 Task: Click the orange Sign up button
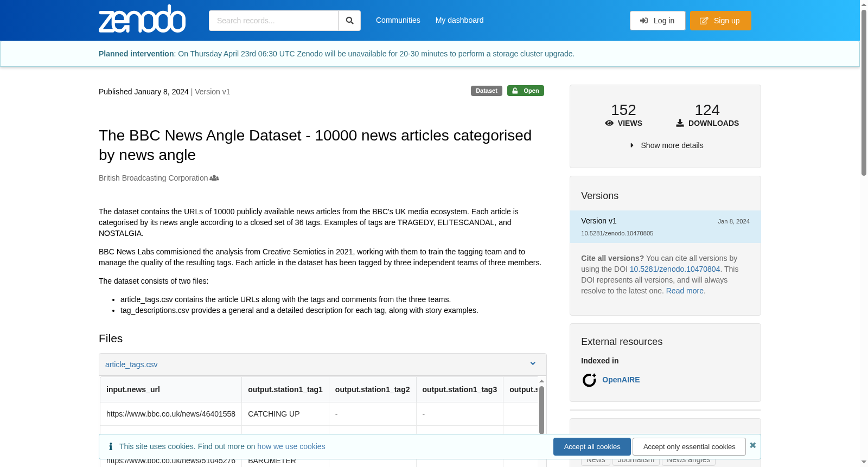pos(720,21)
